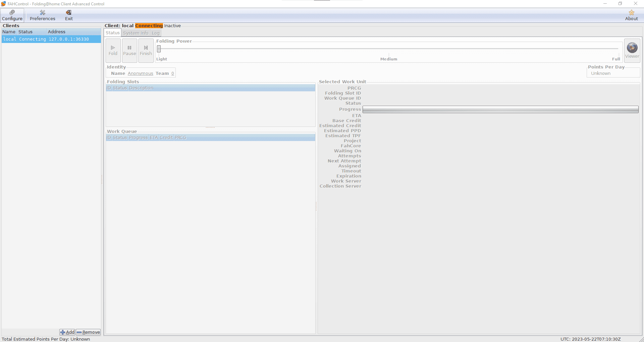Click the Anonymous name link
The image size is (644, 342).
coord(140,74)
